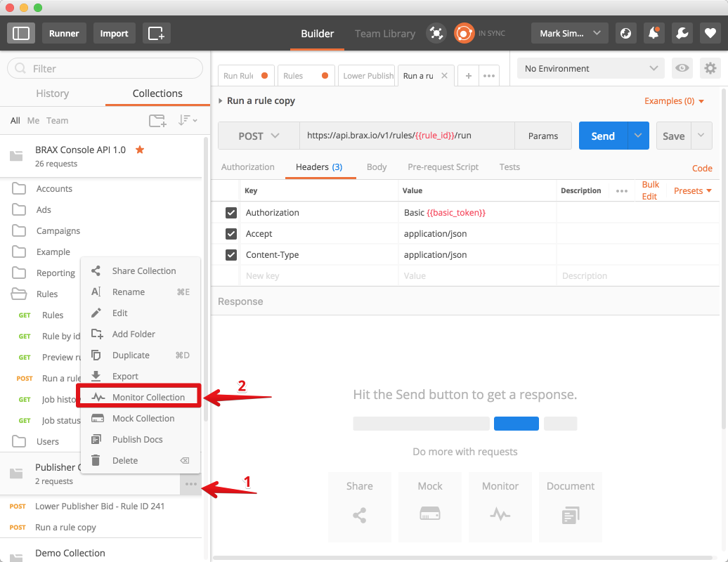This screenshot has width=728, height=562.
Task: Click the Save button
Action: 674,136
